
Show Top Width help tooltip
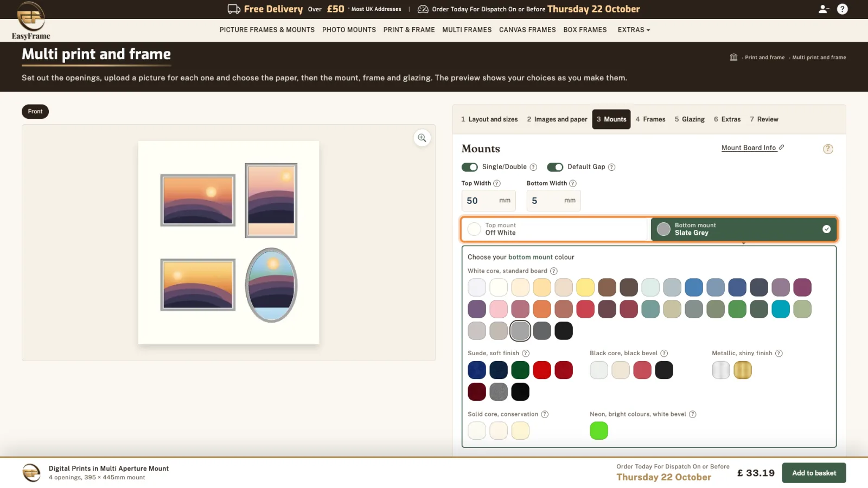point(497,183)
